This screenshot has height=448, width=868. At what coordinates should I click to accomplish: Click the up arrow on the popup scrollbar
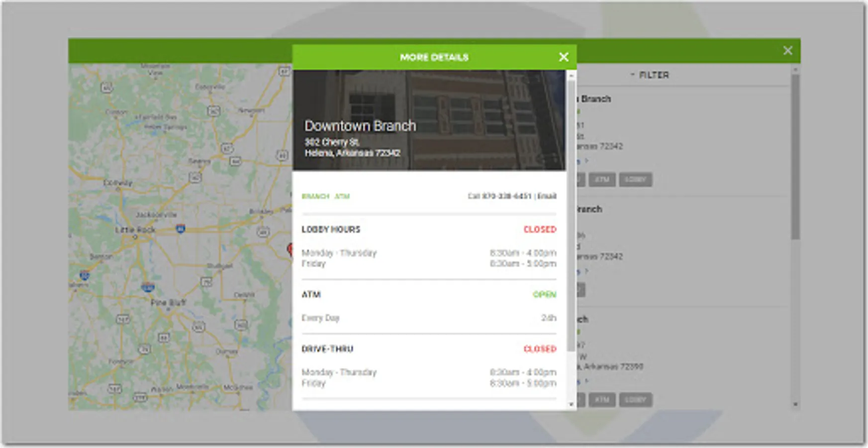click(x=571, y=75)
